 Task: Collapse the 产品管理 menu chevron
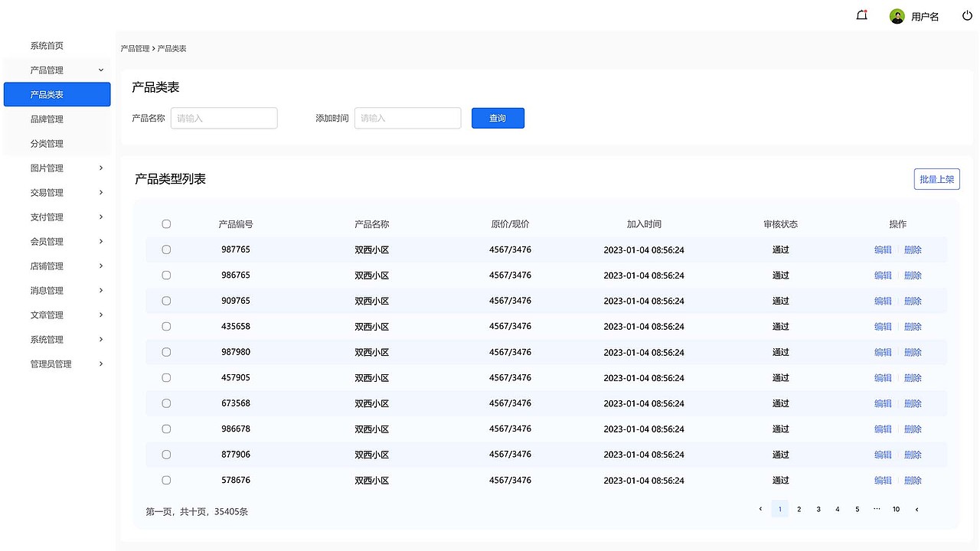coord(101,70)
